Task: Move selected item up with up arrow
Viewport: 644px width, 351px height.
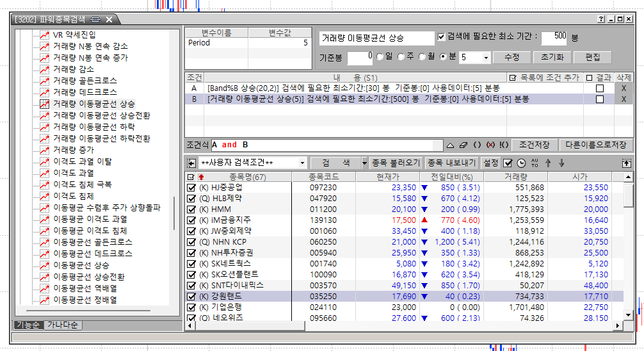Action: [x=548, y=163]
